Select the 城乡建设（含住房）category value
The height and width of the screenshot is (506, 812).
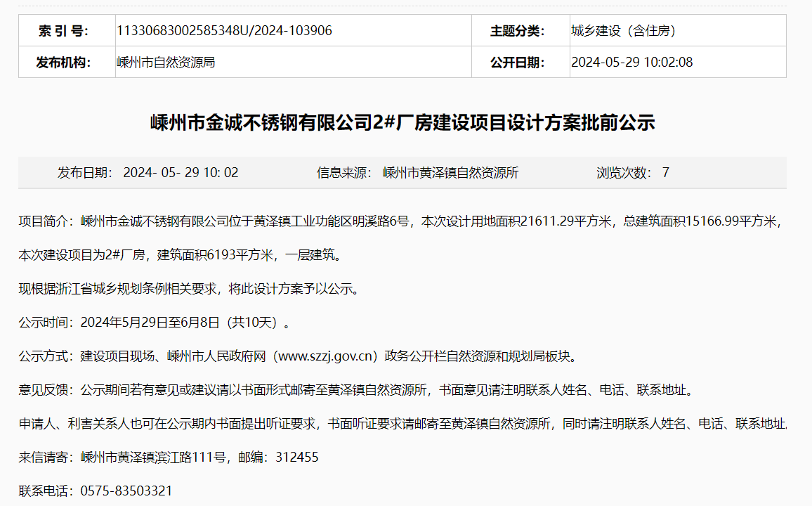[x=623, y=31]
